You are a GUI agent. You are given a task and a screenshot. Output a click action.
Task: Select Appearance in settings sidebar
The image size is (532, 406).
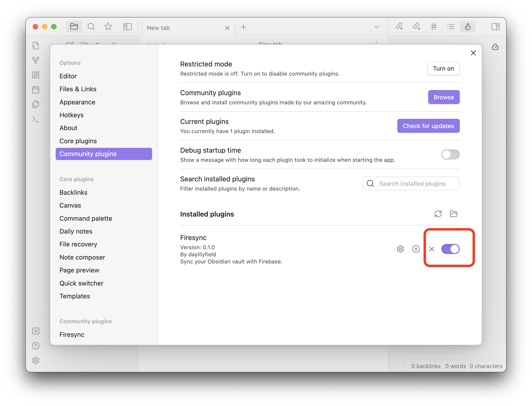(77, 102)
